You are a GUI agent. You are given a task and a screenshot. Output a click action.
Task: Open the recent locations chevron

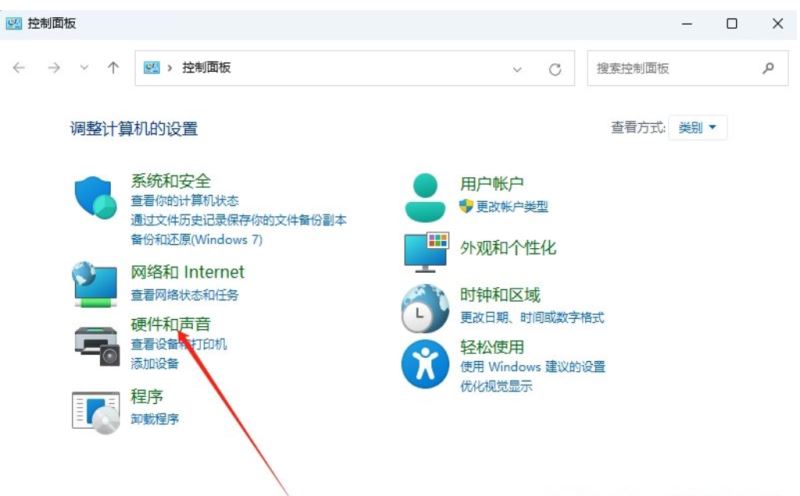[84, 68]
